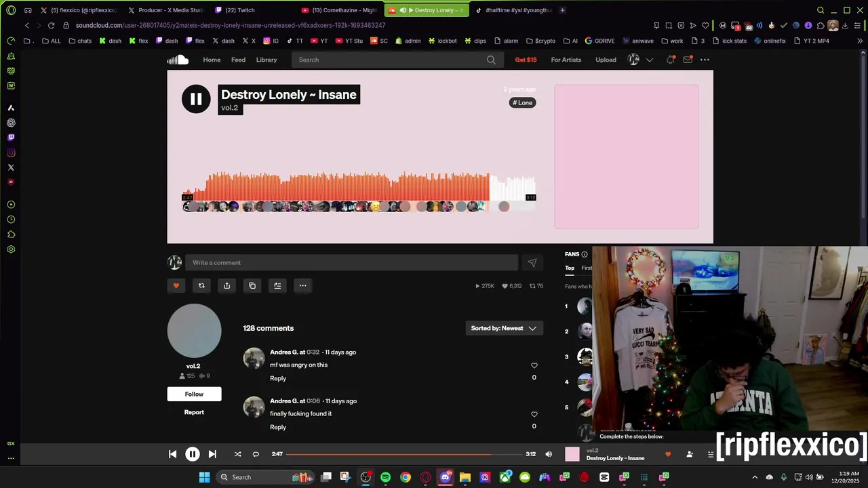Image resolution: width=868 pixels, height=488 pixels.
Task: Open the messages envelope icon in SoundCloud header
Action: click(688, 60)
